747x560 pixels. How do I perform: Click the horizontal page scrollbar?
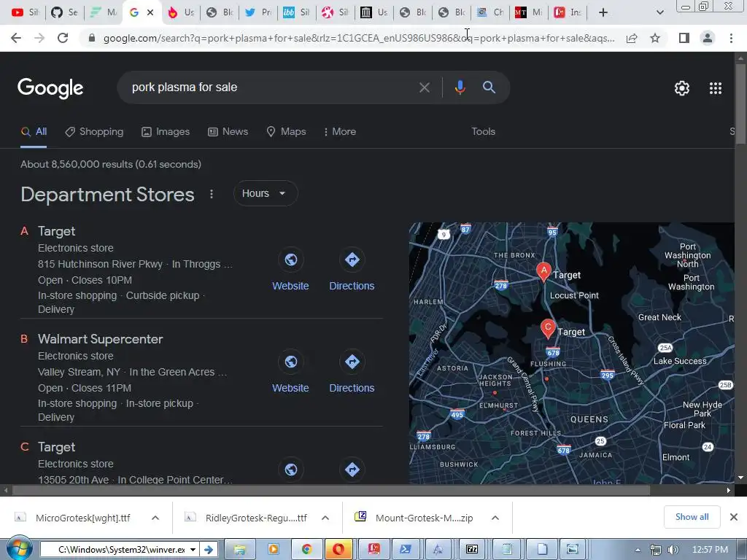(x=331, y=490)
